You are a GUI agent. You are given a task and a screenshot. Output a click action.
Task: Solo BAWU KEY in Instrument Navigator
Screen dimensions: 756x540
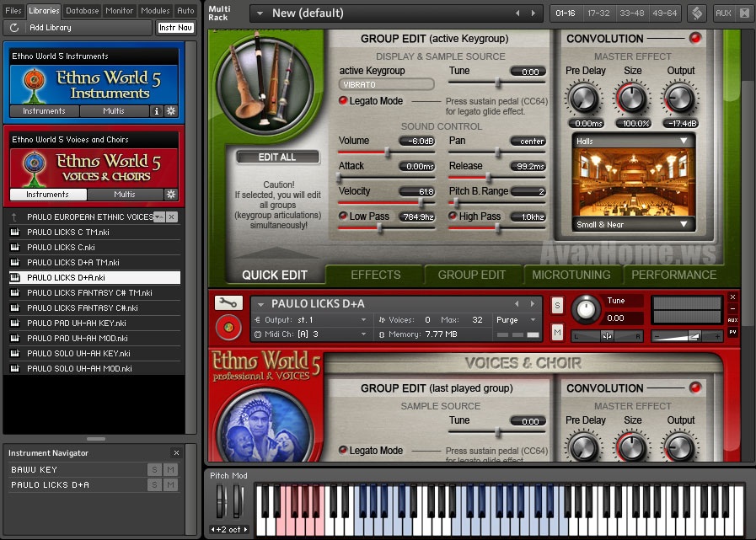click(154, 469)
